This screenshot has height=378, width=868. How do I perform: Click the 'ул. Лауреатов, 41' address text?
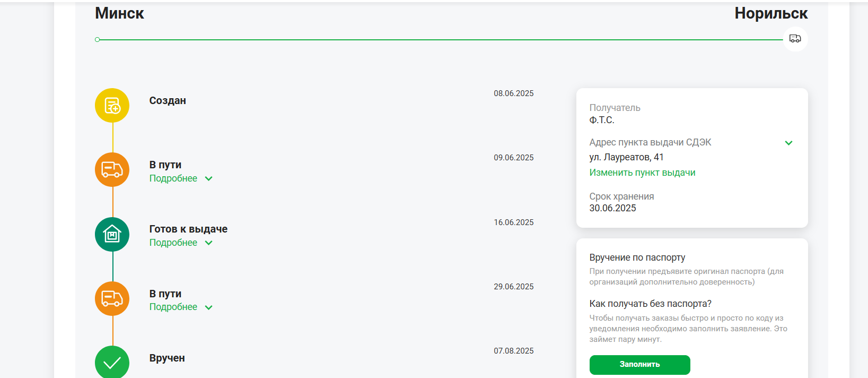click(626, 157)
